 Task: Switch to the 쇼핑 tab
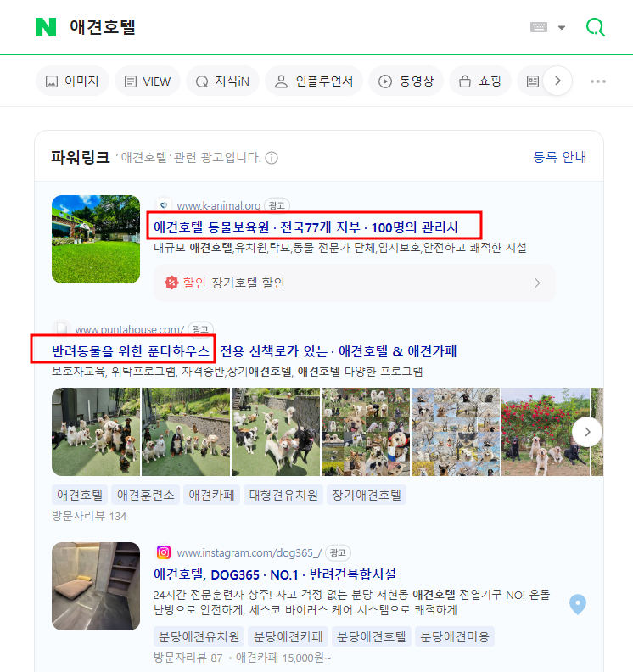pyautogui.click(x=480, y=81)
